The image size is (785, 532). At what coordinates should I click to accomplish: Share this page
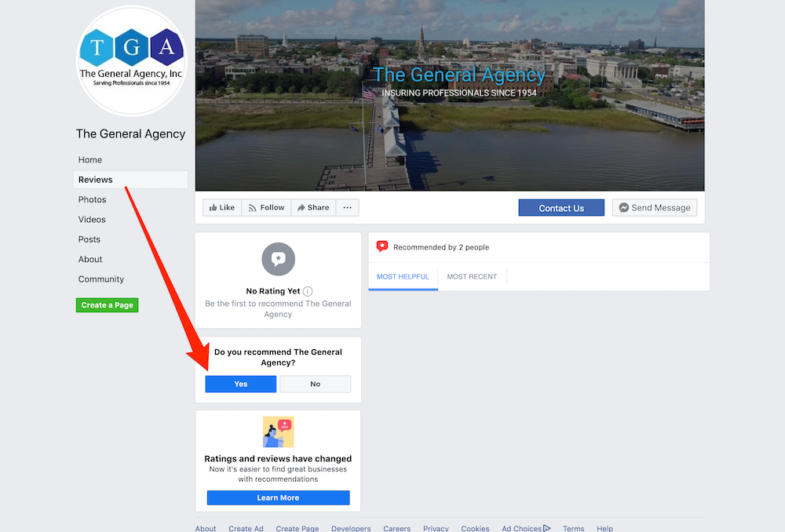[x=313, y=208]
